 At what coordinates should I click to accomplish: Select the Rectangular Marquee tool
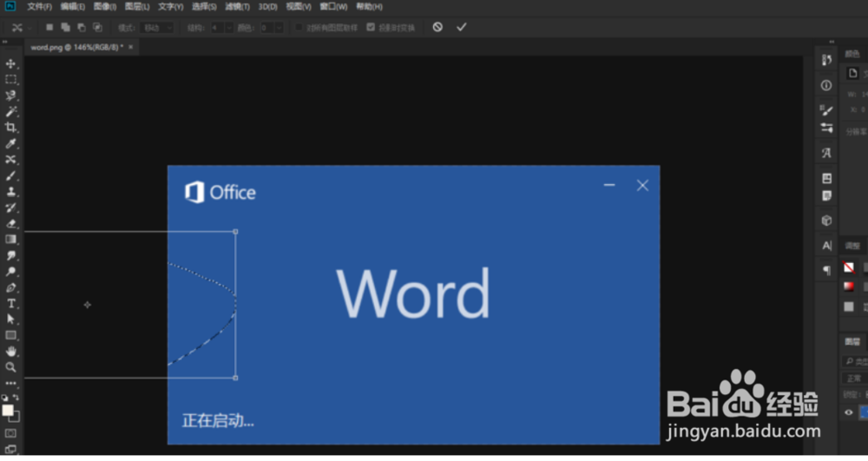tap(10, 80)
